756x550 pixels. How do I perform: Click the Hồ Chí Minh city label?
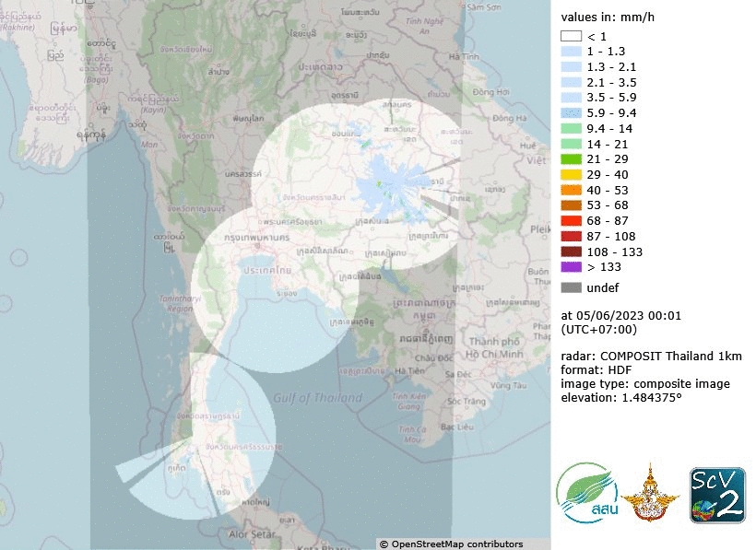[x=494, y=354]
